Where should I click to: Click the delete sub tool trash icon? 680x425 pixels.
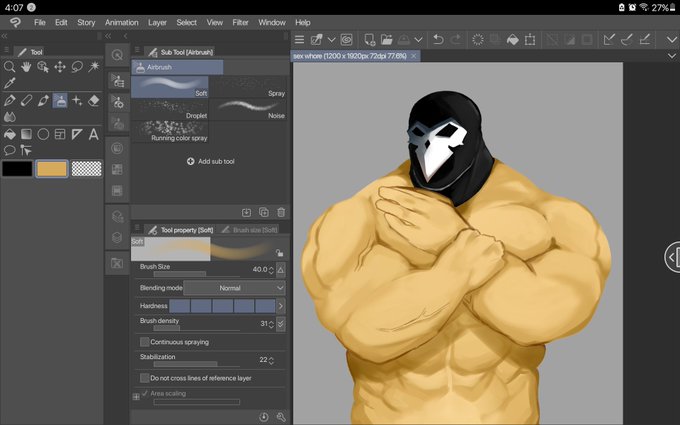point(281,212)
